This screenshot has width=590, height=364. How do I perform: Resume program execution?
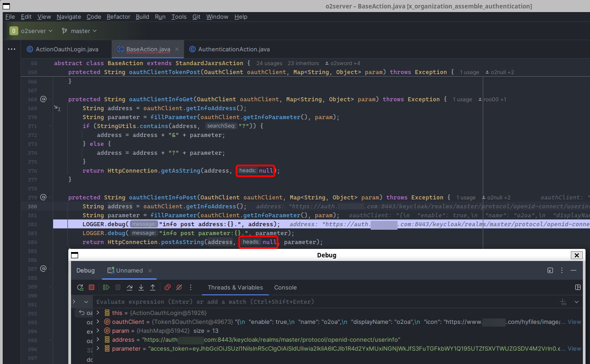click(x=106, y=288)
